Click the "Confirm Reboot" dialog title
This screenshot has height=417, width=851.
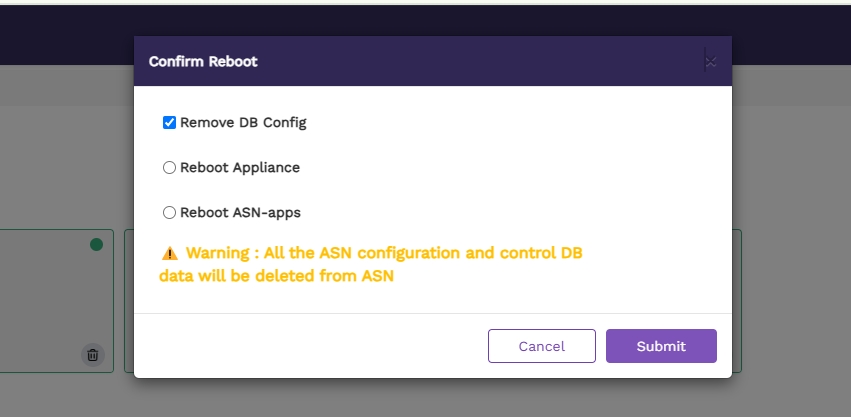[x=203, y=62]
